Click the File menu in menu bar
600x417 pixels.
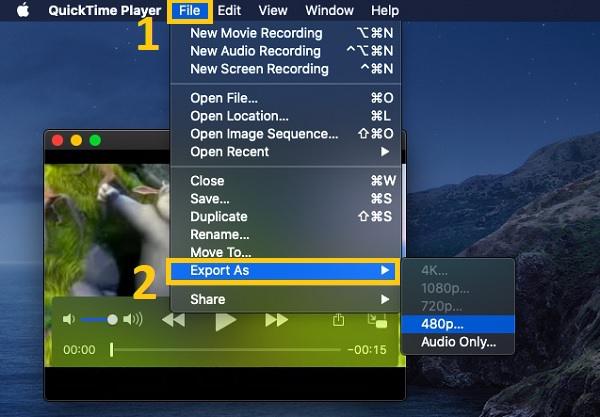tap(189, 10)
